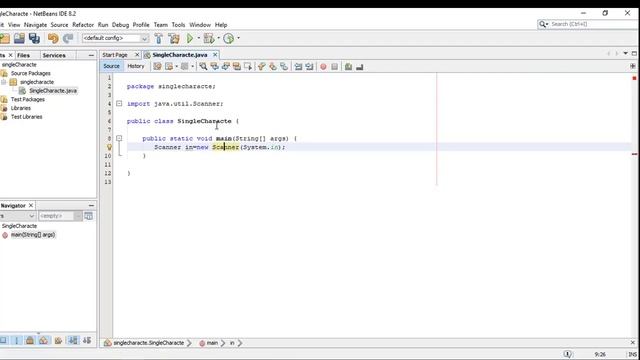Image resolution: width=640 pixels, height=360 pixels.
Task: Collapse the main method fold on line 8
Action: click(x=119, y=138)
